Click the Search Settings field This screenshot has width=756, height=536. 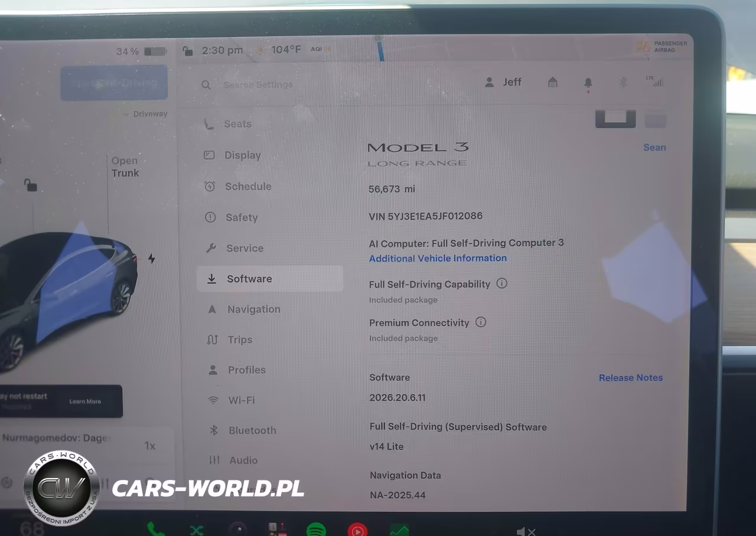pyautogui.click(x=258, y=85)
